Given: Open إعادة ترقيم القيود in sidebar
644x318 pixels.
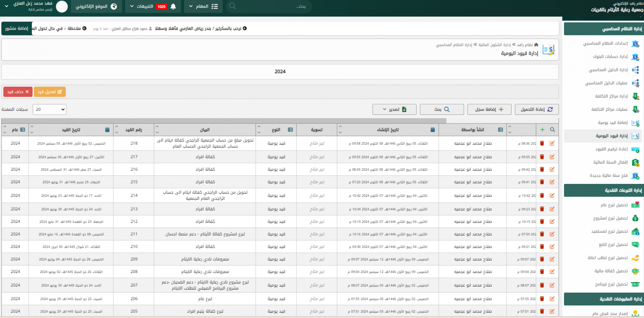Looking at the screenshot, I should coord(611,149).
